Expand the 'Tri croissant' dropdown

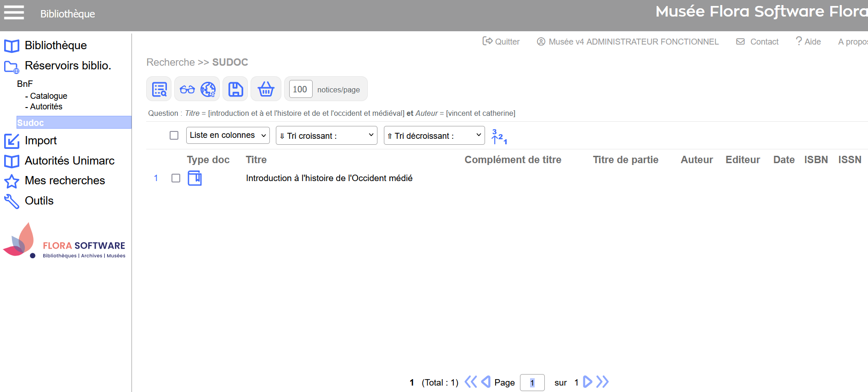(326, 136)
